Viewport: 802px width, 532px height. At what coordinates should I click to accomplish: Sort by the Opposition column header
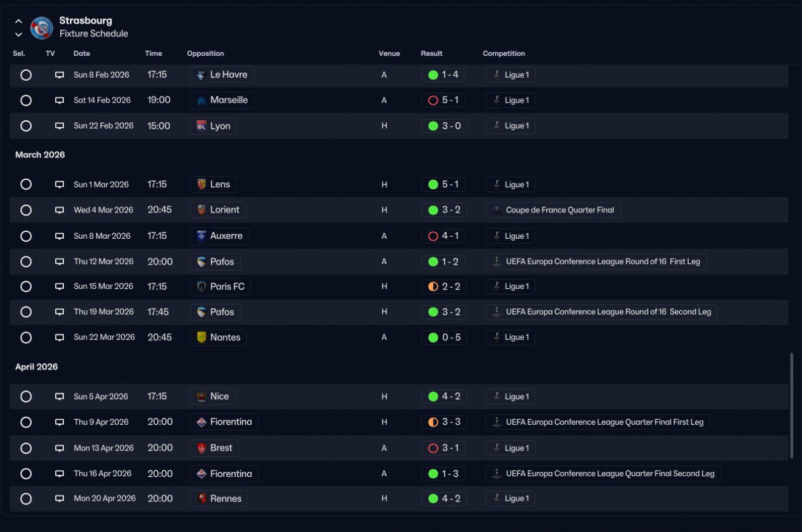coord(206,53)
